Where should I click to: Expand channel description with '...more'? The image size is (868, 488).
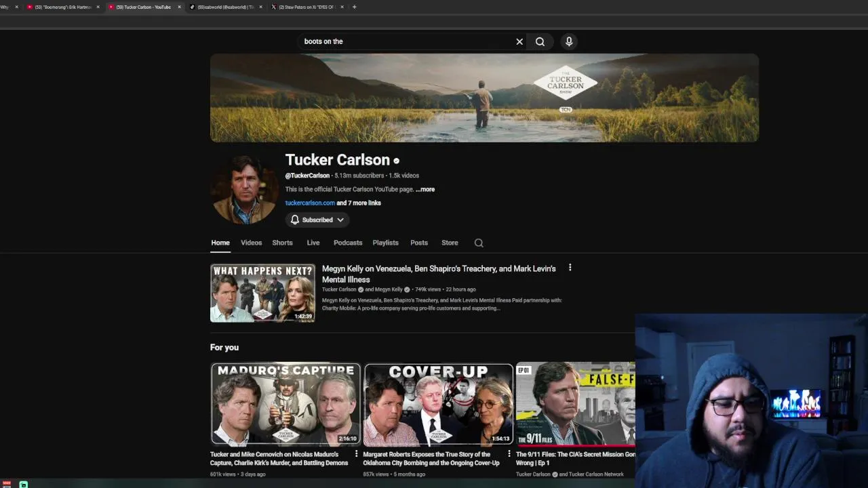(425, 189)
